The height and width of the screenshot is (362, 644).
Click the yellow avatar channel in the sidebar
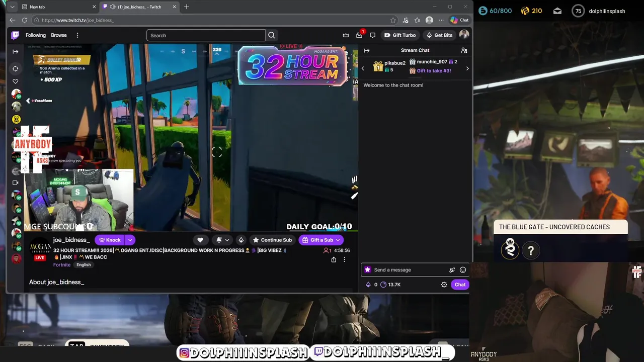16,119
